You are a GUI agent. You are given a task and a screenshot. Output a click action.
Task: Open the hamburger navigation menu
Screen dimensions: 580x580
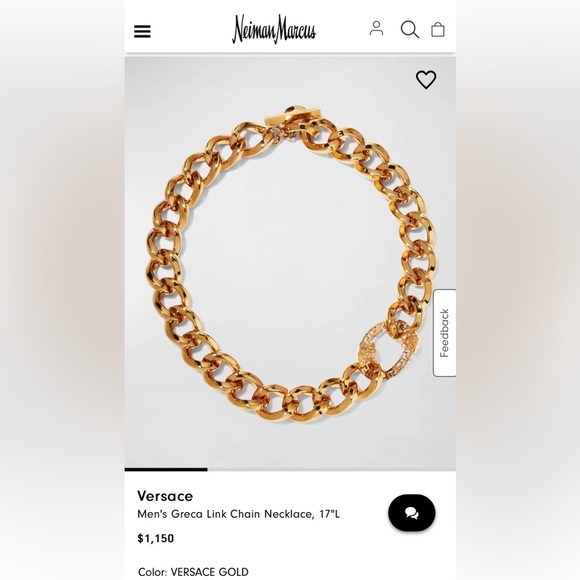click(x=142, y=31)
